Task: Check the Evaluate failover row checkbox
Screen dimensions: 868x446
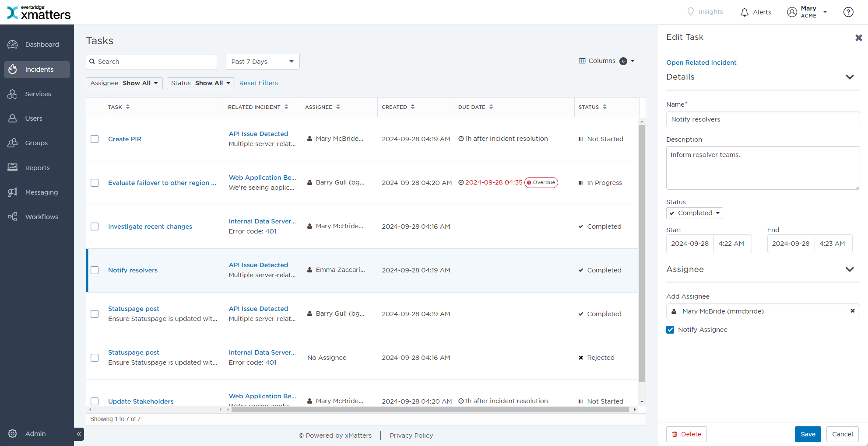Action: click(x=95, y=183)
